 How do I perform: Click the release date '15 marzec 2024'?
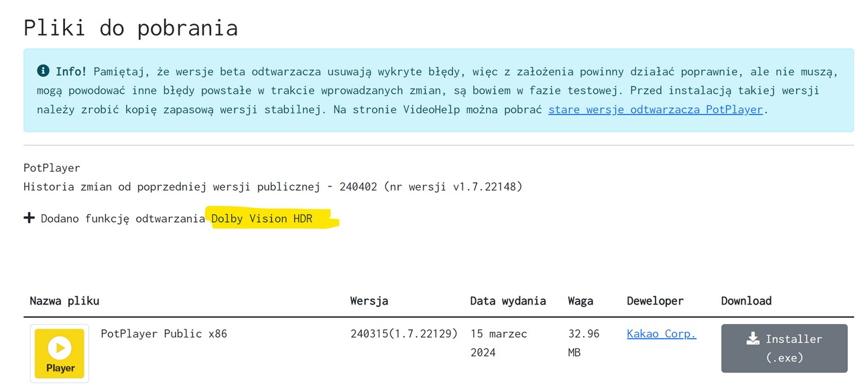pyautogui.click(x=499, y=343)
